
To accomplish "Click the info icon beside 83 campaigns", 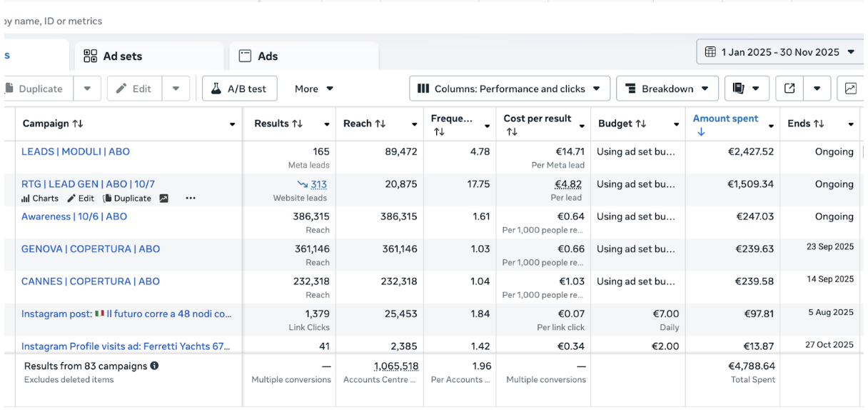I will [154, 366].
